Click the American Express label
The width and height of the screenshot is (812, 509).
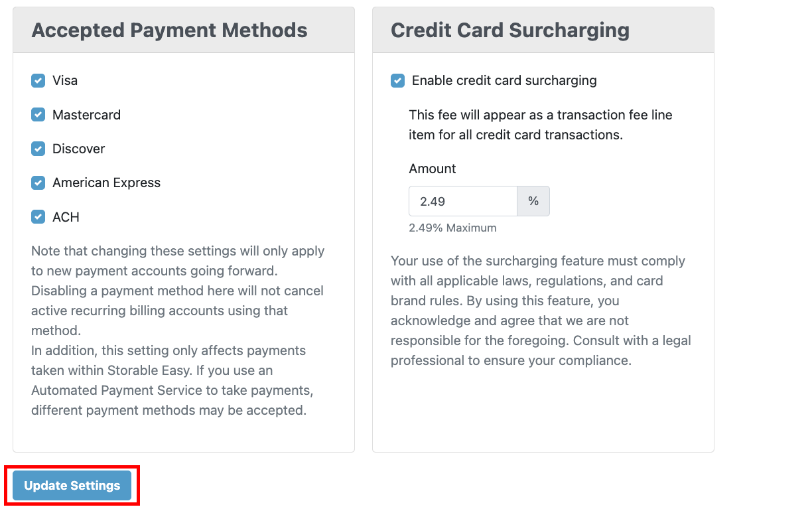106,182
